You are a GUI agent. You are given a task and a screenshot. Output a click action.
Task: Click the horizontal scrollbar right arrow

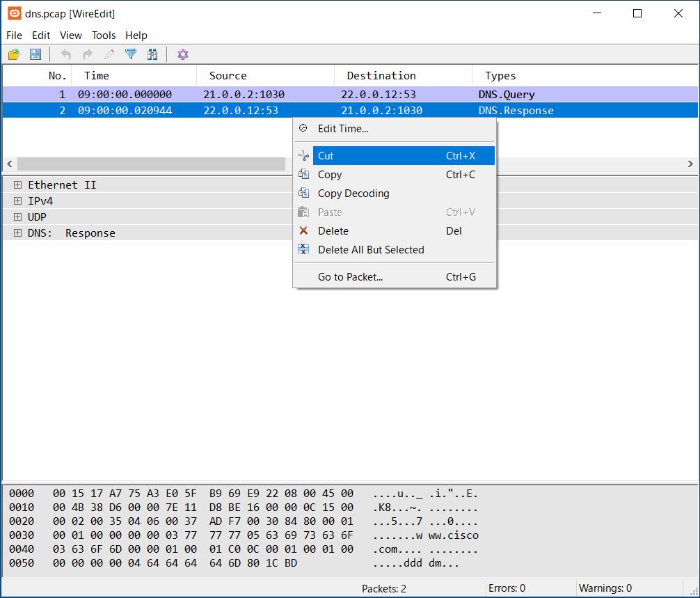coord(690,164)
